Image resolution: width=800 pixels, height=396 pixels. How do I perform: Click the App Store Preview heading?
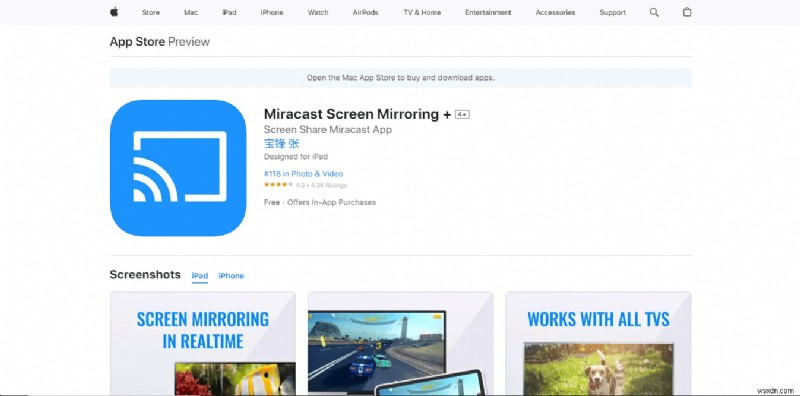(x=160, y=42)
